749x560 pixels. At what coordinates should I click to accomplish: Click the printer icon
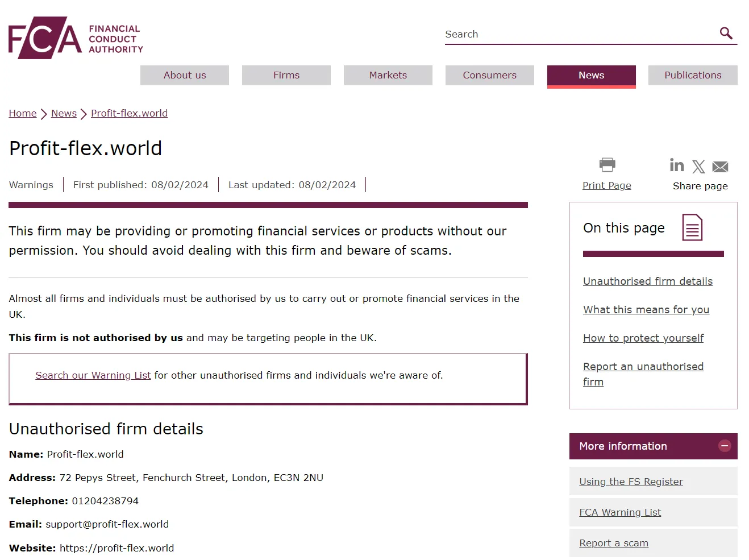pyautogui.click(x=607, y=165)
